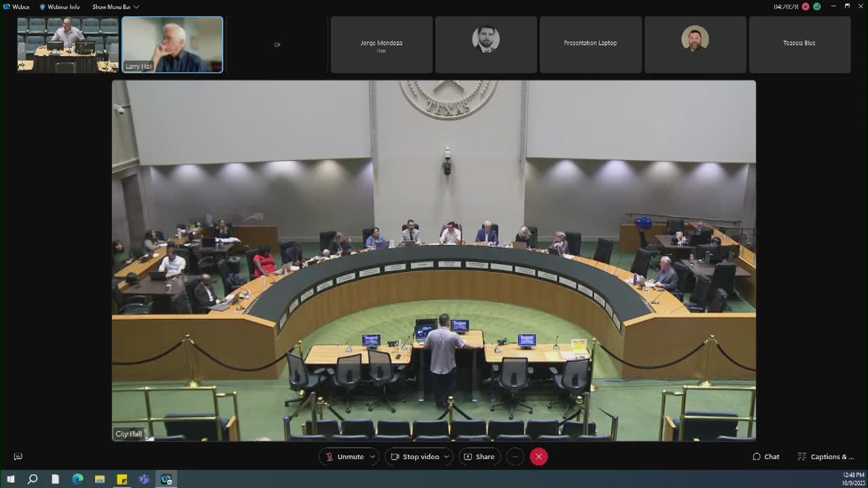Open Windows taskbar search
Image resolution: width=868 pixels, height=488 pixels.
point(33,479)
